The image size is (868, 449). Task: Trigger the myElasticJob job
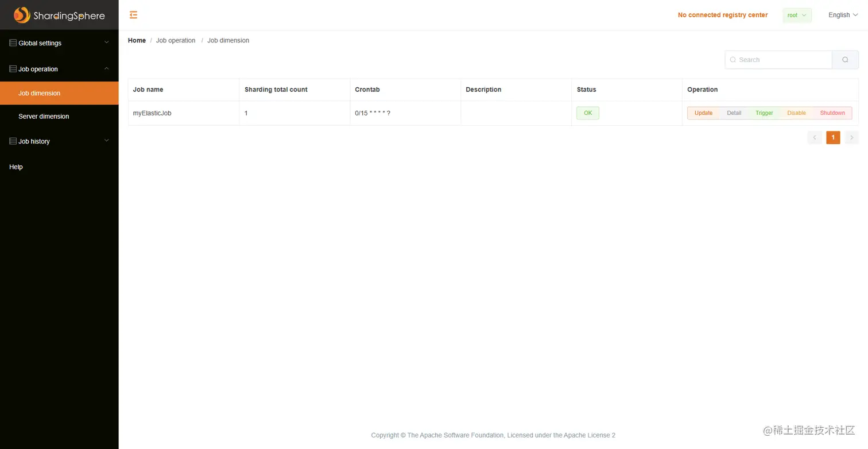(x=764, y=113)
